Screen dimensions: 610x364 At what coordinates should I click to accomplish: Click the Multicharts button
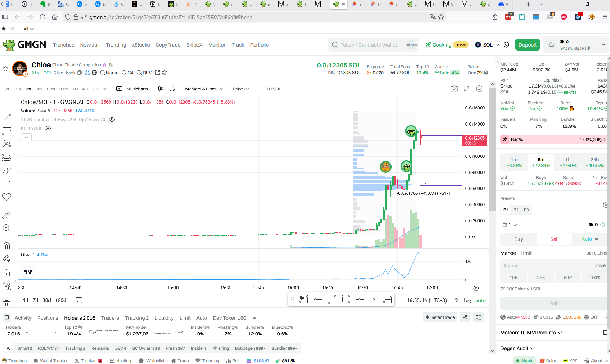pos(132,89)
